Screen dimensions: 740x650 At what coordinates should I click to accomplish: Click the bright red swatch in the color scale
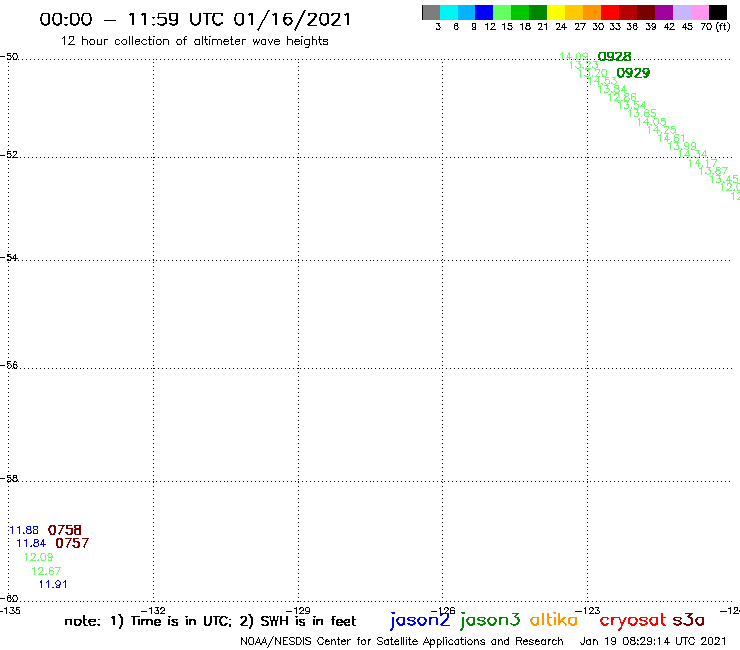610,12
